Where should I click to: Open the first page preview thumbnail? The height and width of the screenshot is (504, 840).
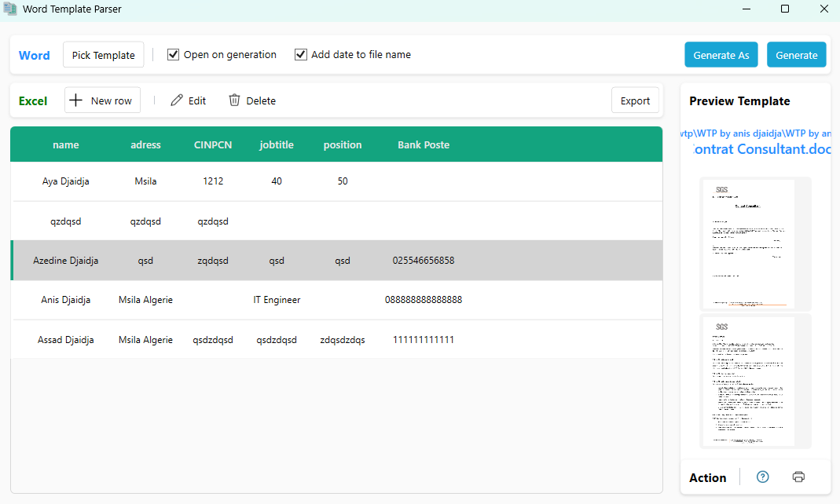pos(755,243)
